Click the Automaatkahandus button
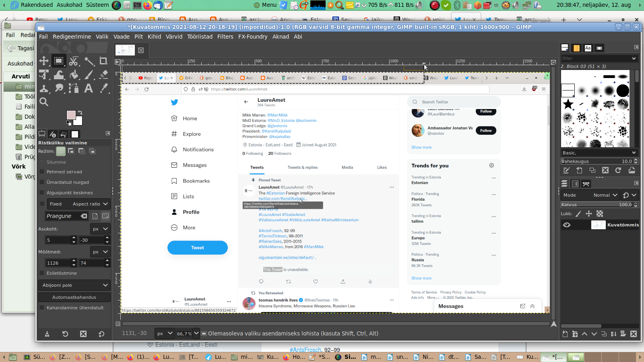644x362 pixels. pos(74,297)
